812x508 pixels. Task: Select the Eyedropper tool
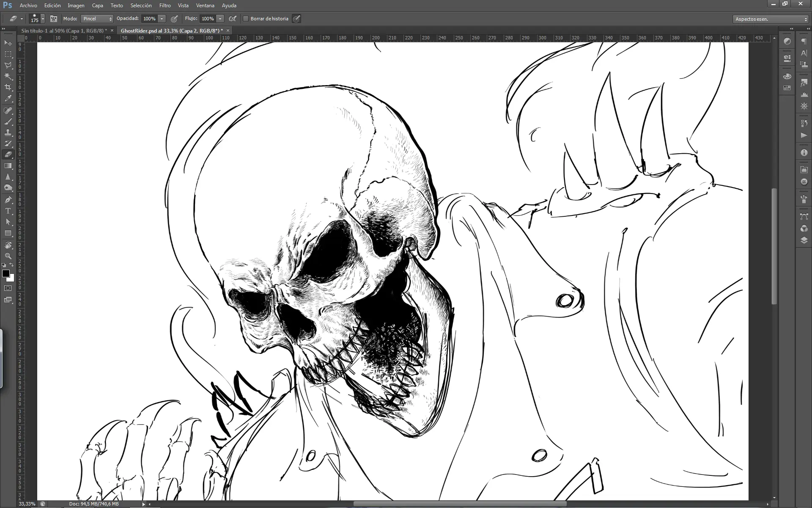[8, 99]
